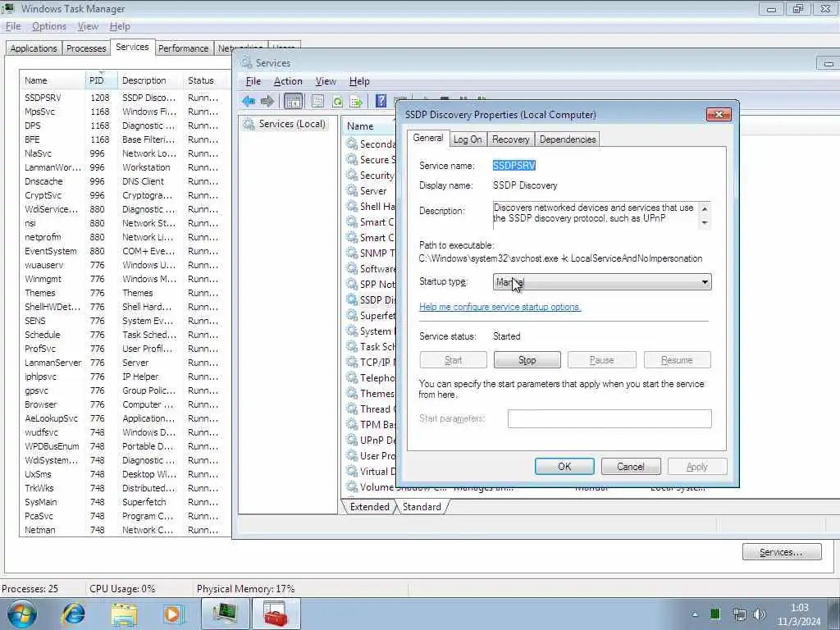Click the Stop service button
Image resolution: width=840 pixels, height=630 pixels.
(527, 360)
